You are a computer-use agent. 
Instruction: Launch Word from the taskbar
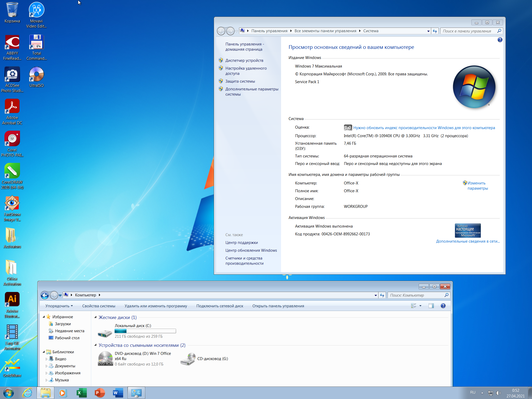point(118,393)
